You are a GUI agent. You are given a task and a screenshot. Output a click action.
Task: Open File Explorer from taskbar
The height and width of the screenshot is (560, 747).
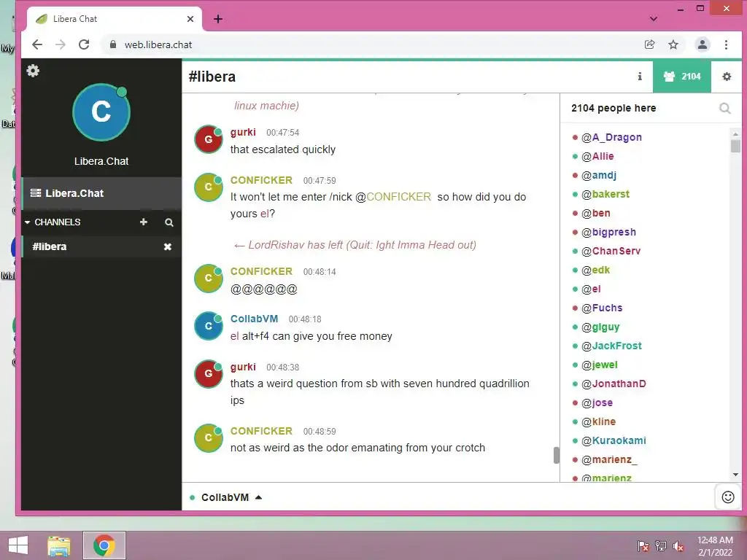pos(59,545)
